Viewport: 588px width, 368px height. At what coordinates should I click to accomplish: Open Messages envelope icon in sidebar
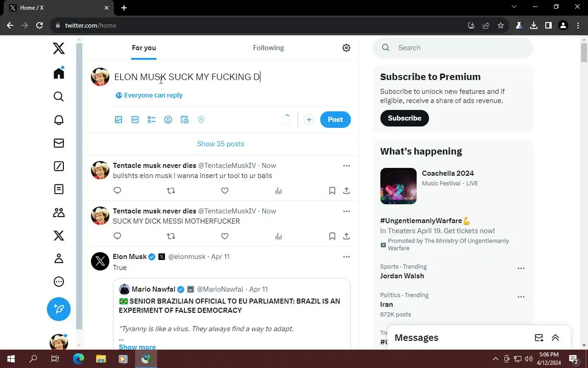pos(59,143)
